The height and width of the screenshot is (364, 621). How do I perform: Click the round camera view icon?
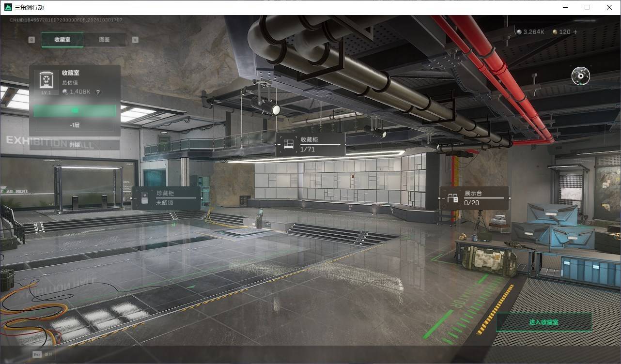coord(581,76)
